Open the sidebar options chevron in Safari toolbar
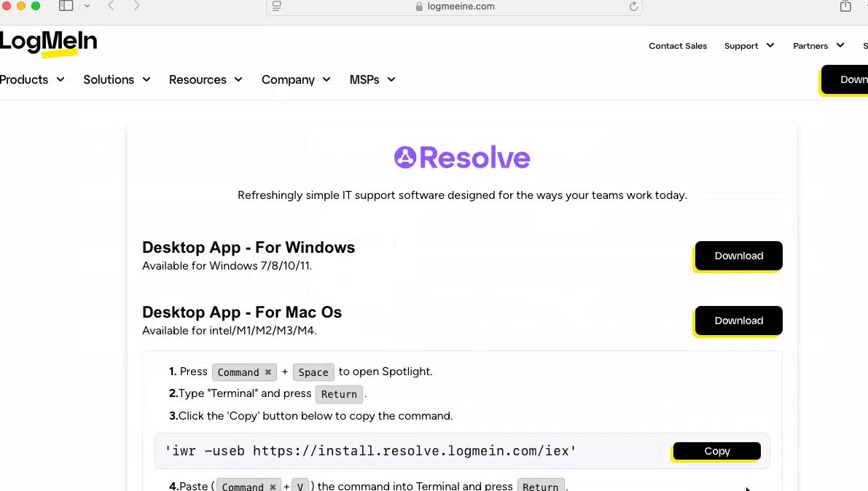868x491 pixels. click(87, 6)
